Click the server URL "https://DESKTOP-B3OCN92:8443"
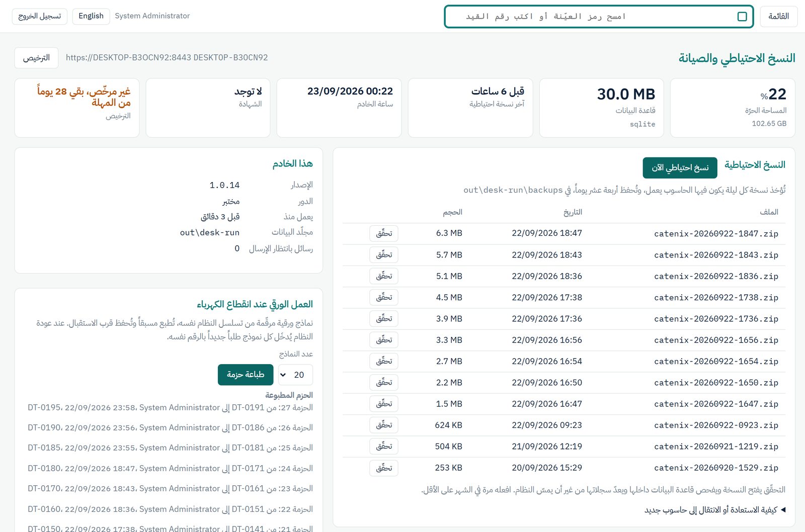This screenshot has width=805, height=532. 128,58
